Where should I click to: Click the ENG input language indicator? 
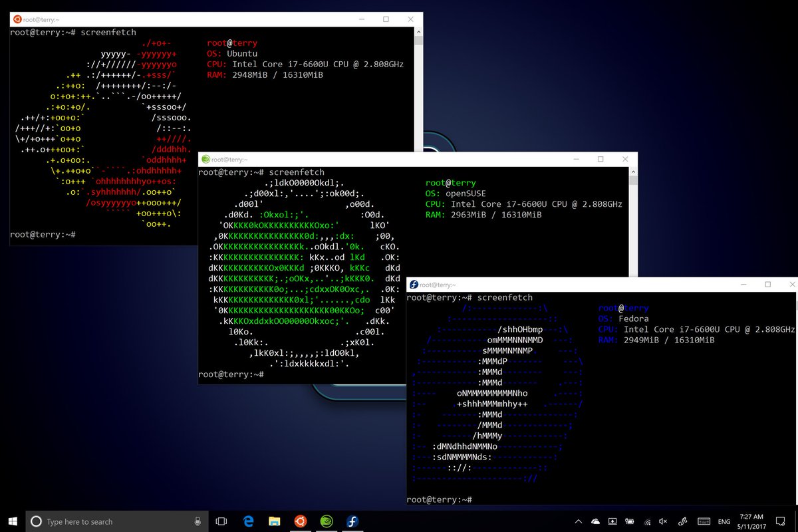(x=724, y=521)
